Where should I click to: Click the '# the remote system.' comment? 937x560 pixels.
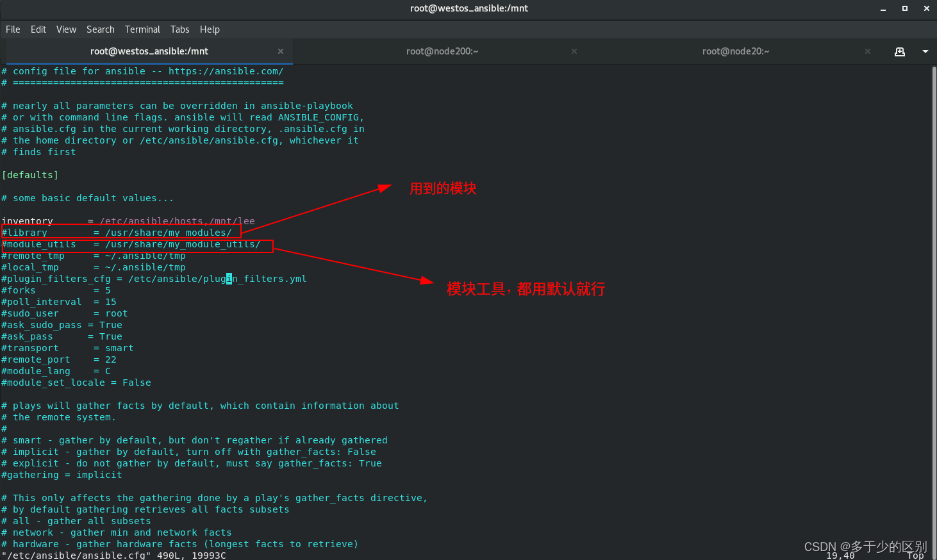[58, 417]
